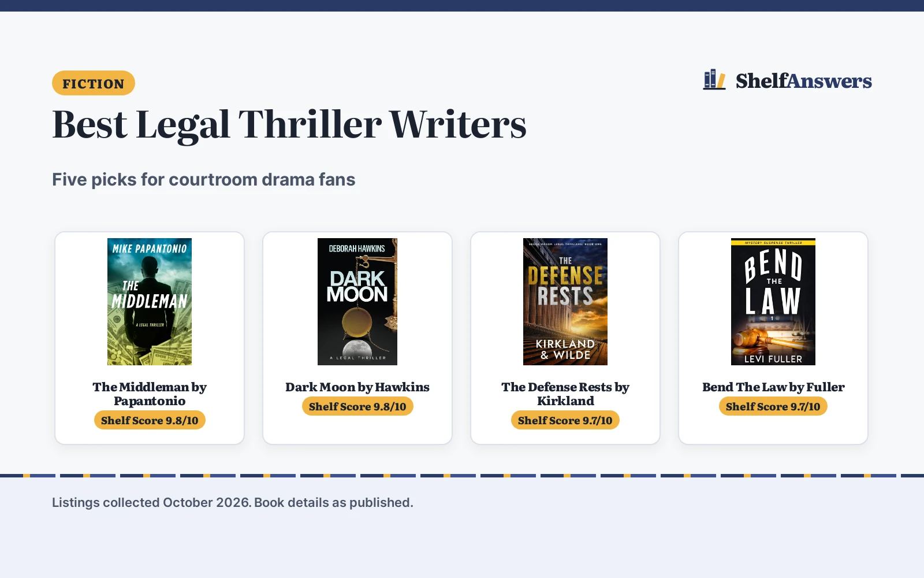The height and width of the screenshot is (578, 924).
Task: Select The Middleman's Shelf Score 9.8/10 badge
Action: (x=150, y=420)
